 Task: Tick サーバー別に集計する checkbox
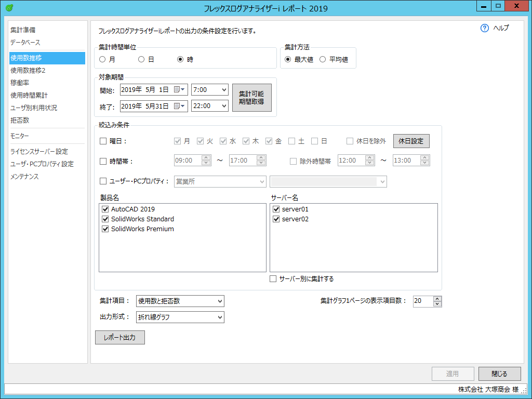coord(273,278)
